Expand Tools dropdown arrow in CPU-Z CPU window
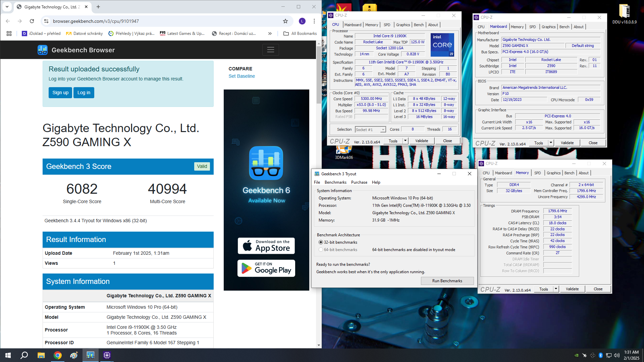 tap(405, 141)
